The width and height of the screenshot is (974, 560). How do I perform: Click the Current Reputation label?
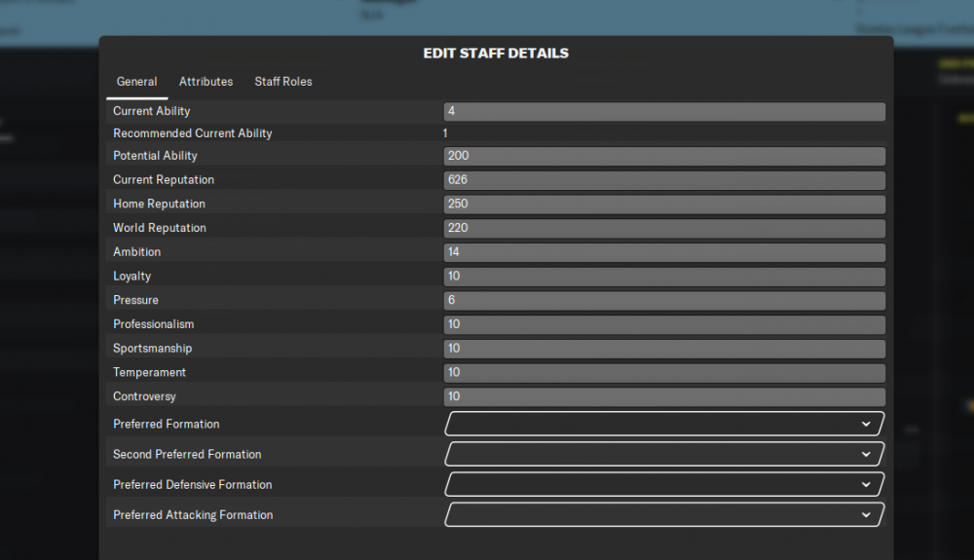tap(164, 180)
